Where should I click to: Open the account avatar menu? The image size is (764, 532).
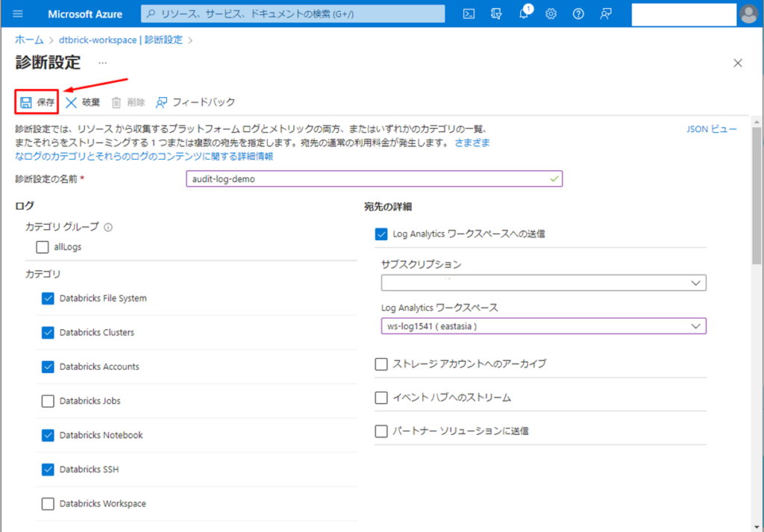(748, 14)
